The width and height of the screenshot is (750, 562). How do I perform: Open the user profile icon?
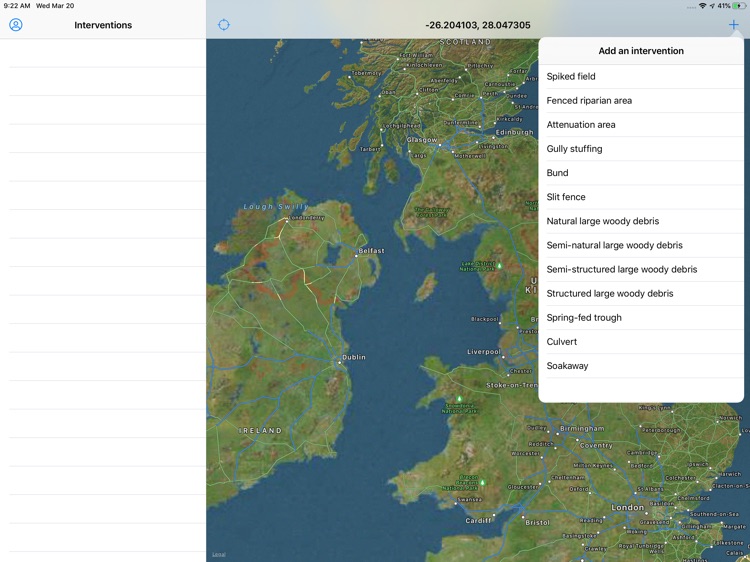pyautogui.click(x=16, y=25)
